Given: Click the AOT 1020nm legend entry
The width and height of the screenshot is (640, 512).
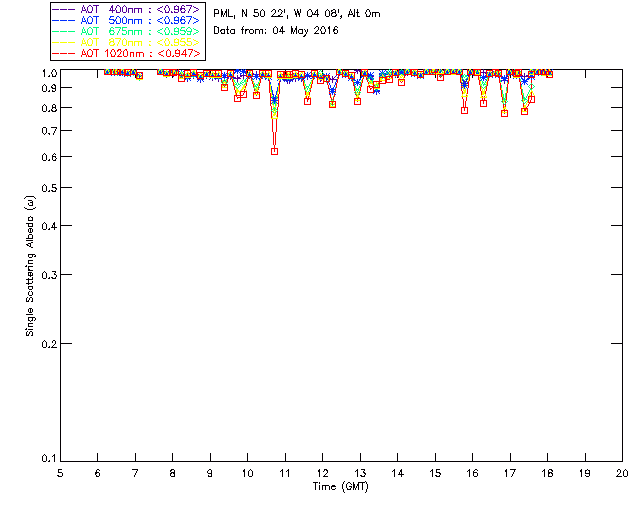Looking at the screenshot, I should pos(126,53).
